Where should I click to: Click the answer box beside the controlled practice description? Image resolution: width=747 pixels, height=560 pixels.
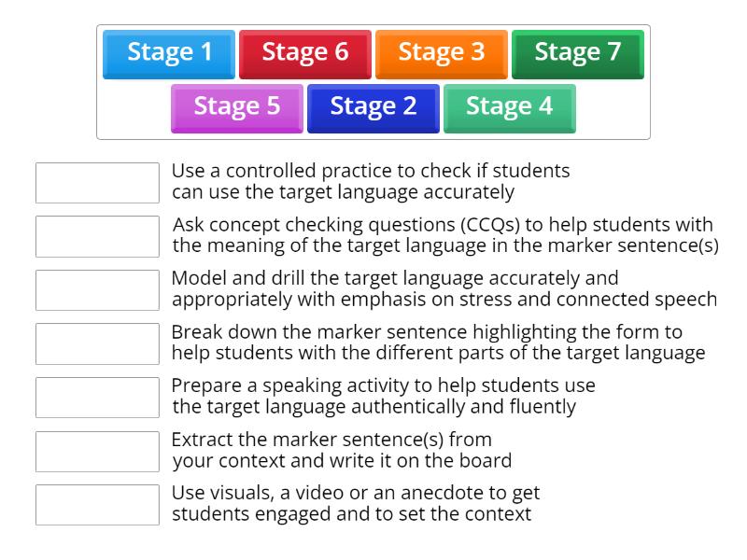pos(96,183)
